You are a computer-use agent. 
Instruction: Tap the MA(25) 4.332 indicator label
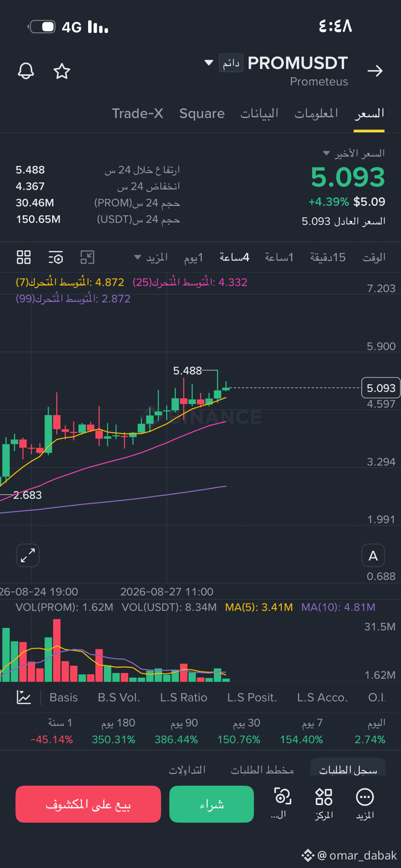click(190, 282)
